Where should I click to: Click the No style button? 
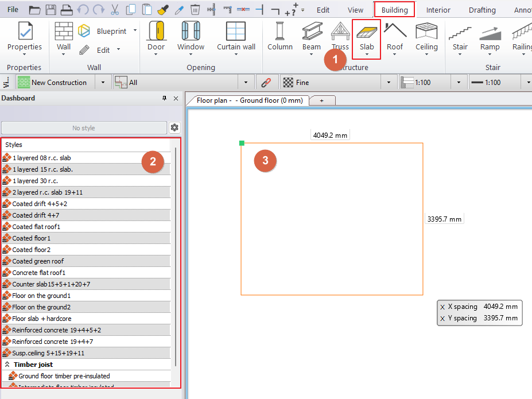tap(83, 128)
